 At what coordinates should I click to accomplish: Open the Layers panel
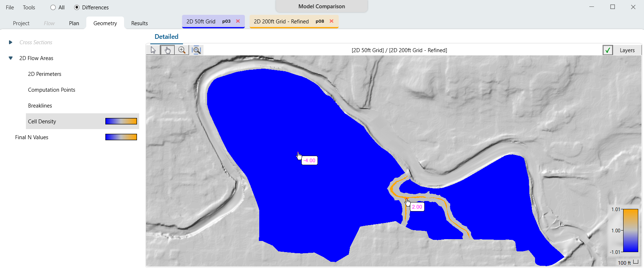point(627,50)
